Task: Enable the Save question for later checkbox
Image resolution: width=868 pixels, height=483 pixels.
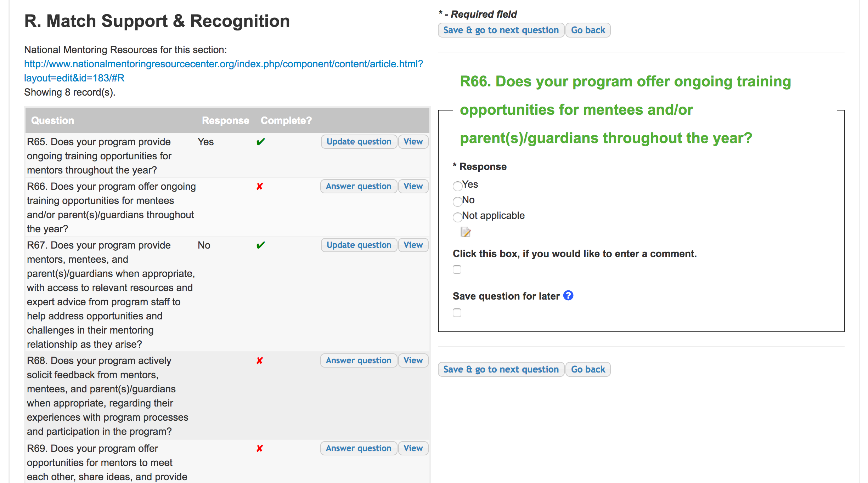Action: point(457,313)
